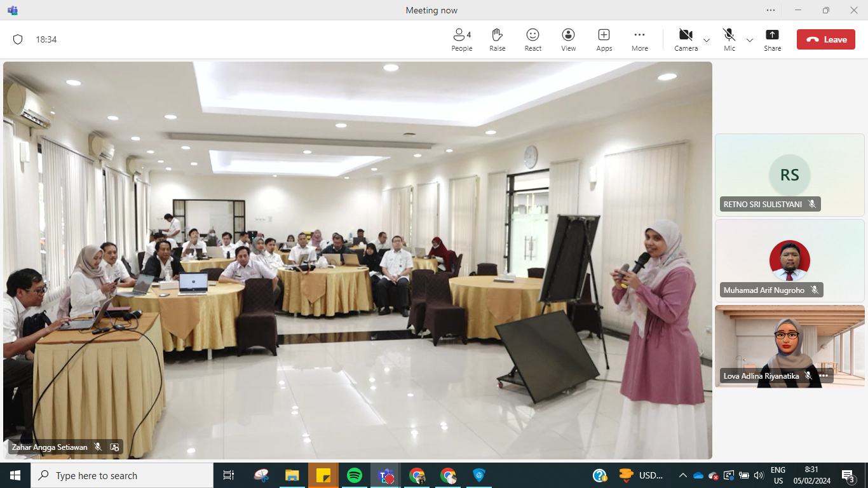868x488 pixels.
Task: Open Spotify from the taskbar
Action: click(x=355, y=475)
